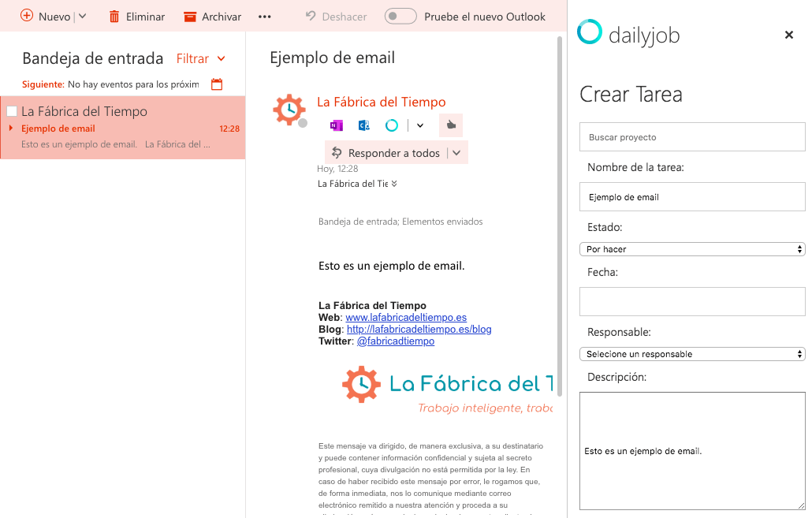Click the like thumbs-up icon

pos(451,125)
